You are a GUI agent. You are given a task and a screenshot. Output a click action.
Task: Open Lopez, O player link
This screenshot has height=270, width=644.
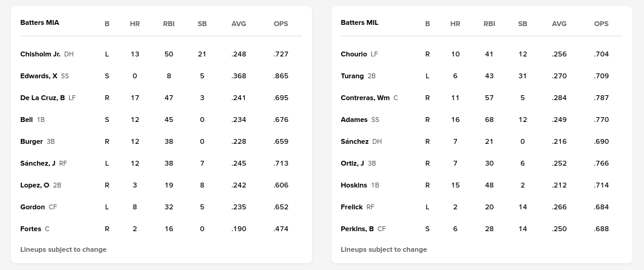35,185
